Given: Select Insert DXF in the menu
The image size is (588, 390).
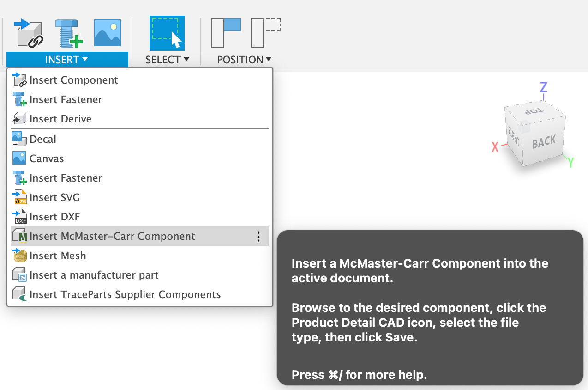Looking at the screenshot, I should pos(54,217).
